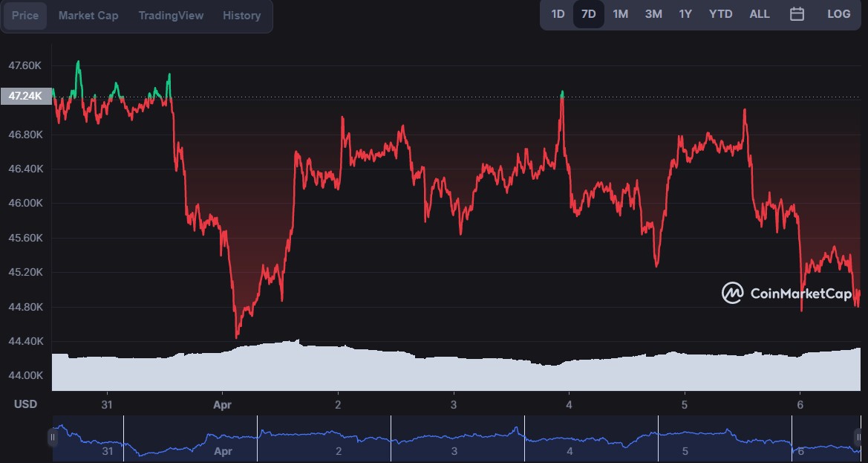Click Apr in the navigator mini chart
The height and width of the screenshot is (463, 868).
pos(223,451)
